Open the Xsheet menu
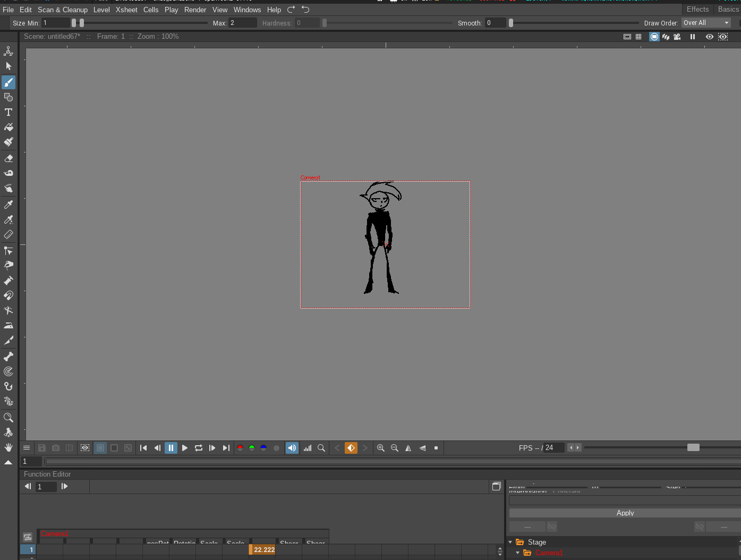This screenshot has height=560, width=741. (x=127, y=10)
